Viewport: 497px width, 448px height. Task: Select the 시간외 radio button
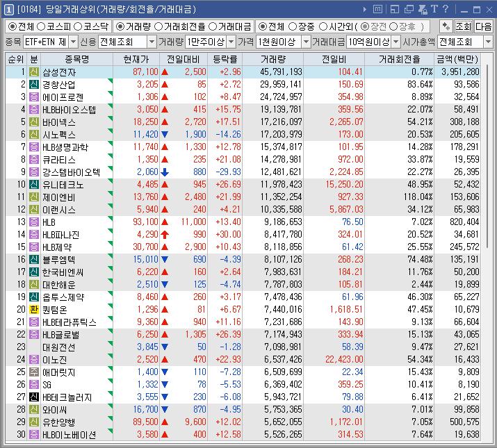[x=323, y=26]
